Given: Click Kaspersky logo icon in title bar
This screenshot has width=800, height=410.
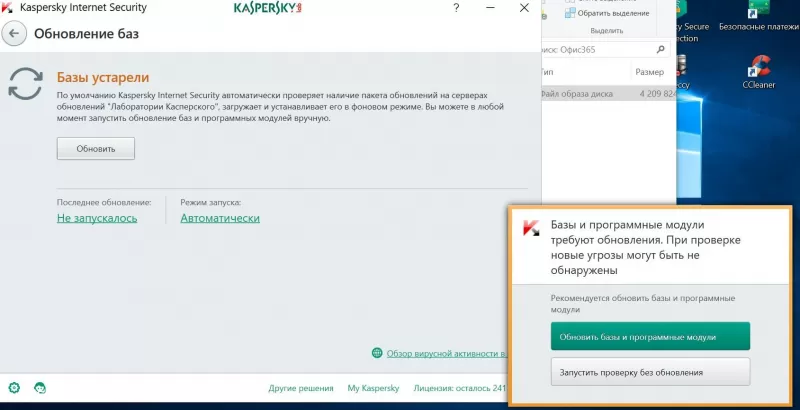Looking at the screenshot, I should tap(7, 8).
